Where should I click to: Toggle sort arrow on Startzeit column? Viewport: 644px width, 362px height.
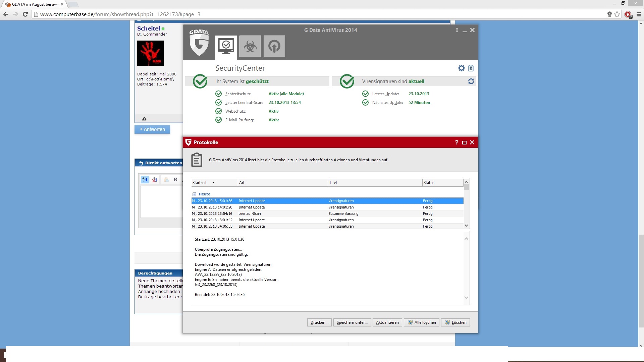[x=213, y=183]
